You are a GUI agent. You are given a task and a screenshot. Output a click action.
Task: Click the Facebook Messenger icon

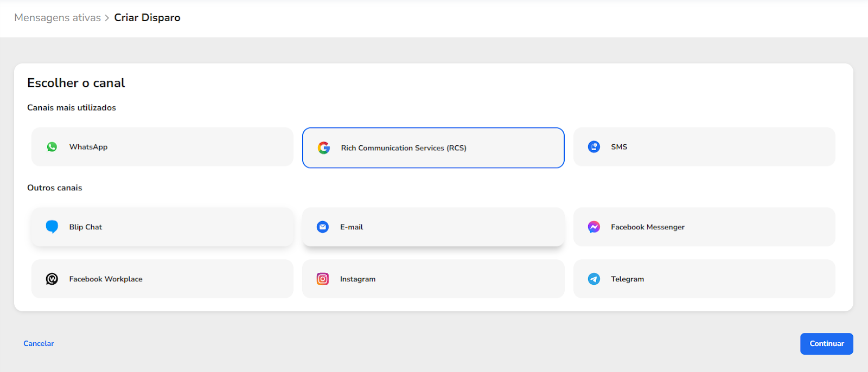[594, 227]
